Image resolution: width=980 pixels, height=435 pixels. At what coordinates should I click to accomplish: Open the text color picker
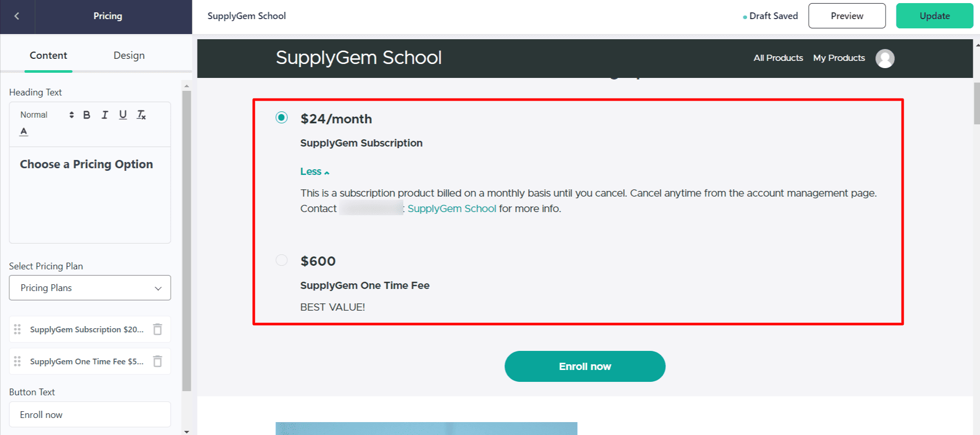click(24, 132)
